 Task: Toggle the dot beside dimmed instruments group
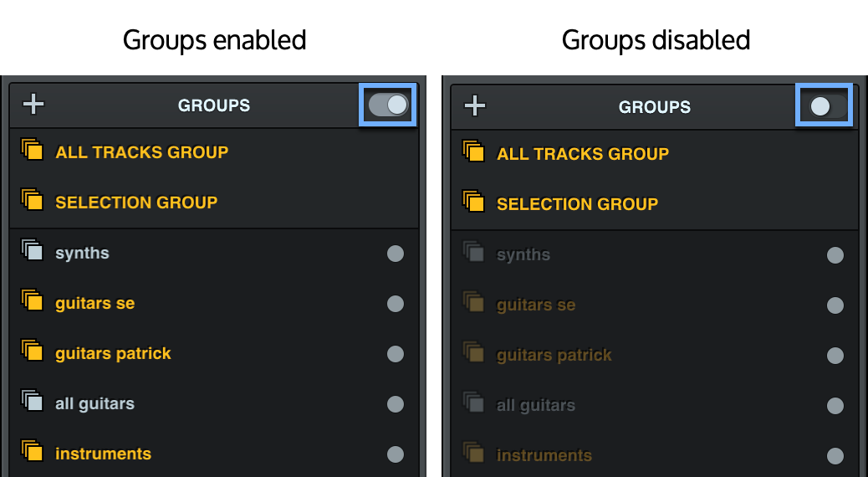point(835,456)
